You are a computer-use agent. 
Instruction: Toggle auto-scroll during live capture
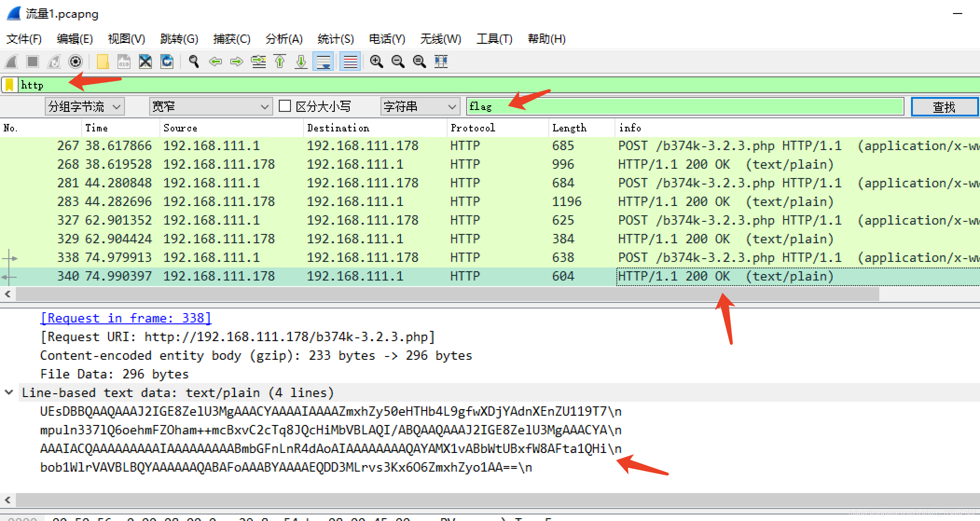coord(324,62)
